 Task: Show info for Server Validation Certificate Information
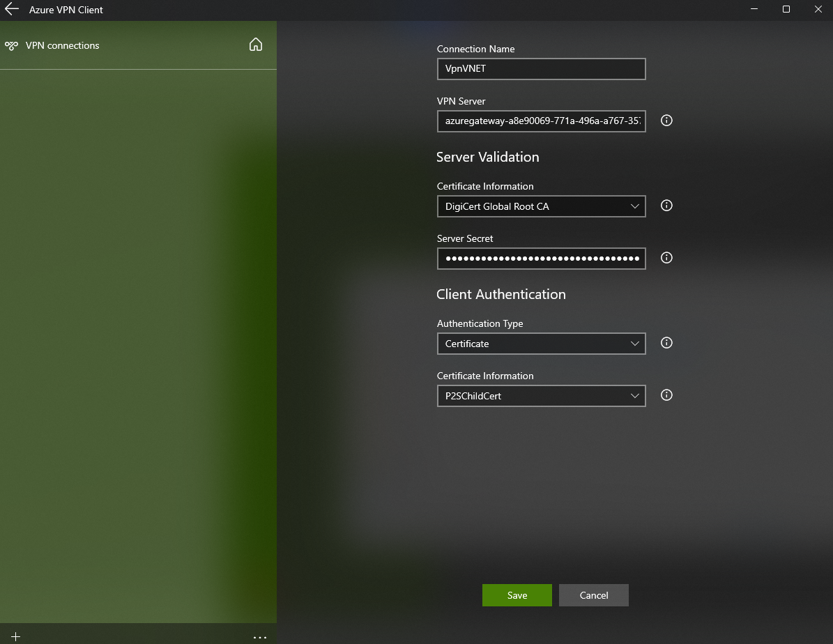[666, 206]
